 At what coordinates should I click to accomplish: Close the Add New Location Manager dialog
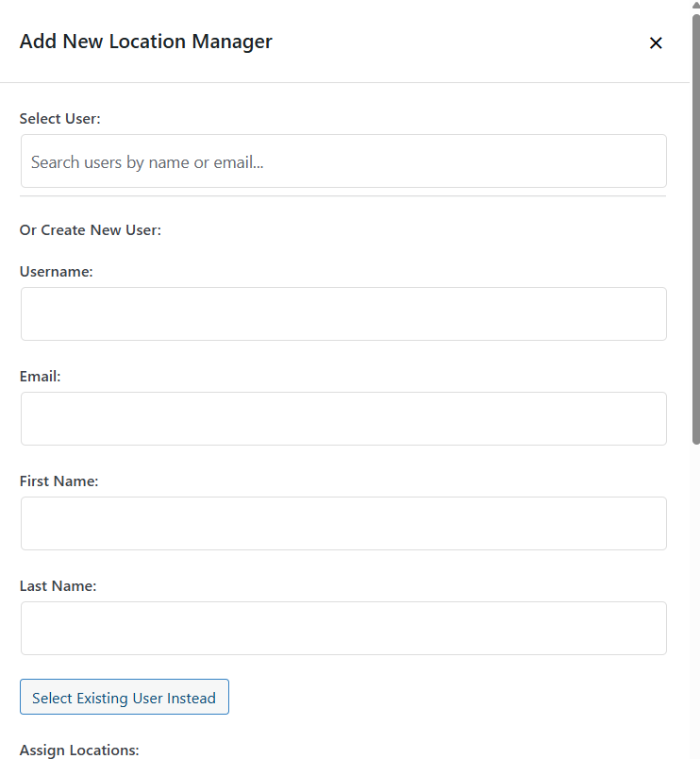pos(656,42)
